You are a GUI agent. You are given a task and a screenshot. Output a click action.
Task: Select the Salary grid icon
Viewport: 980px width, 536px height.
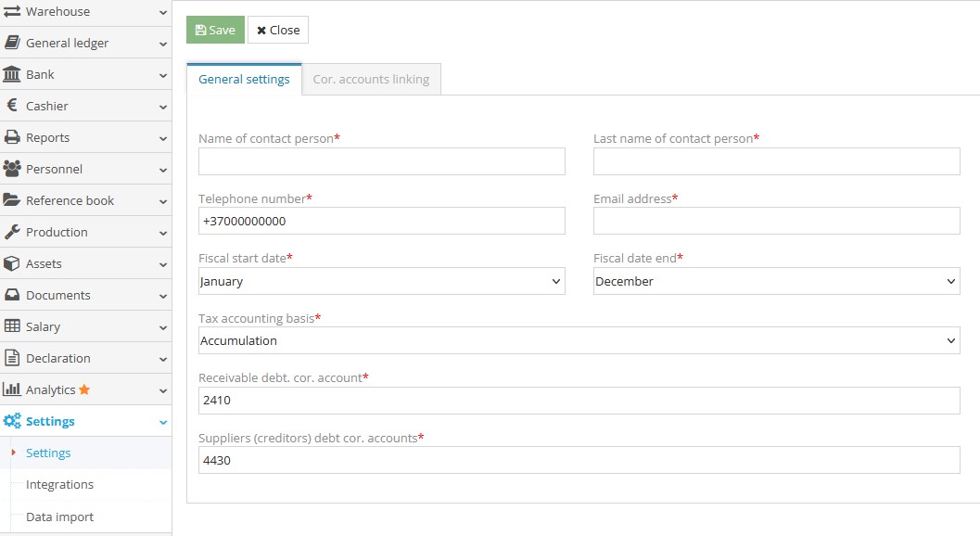click(x=11, y=326)
